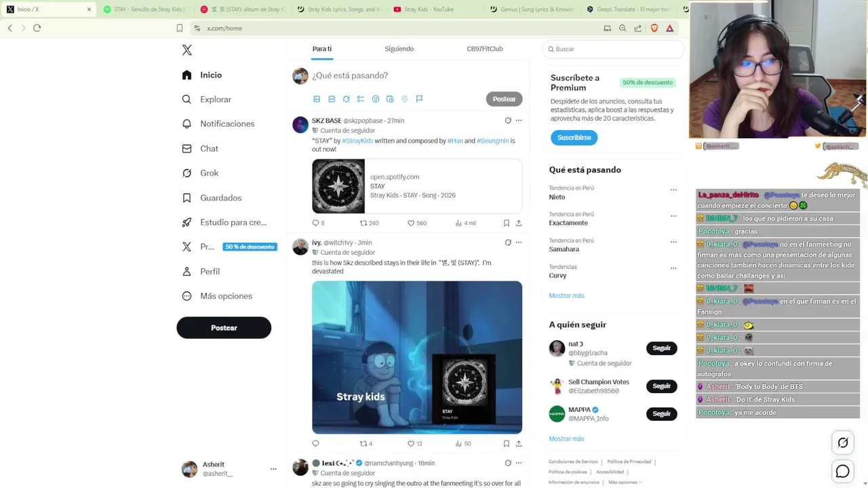Open more options on SKZ BASE post

click(519, 121)
